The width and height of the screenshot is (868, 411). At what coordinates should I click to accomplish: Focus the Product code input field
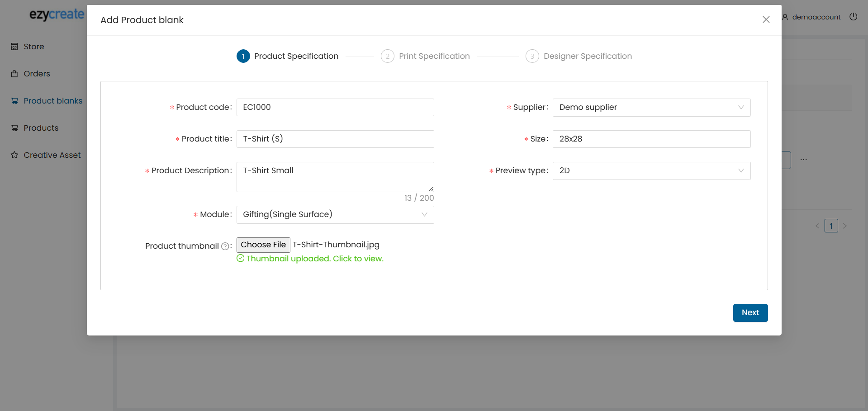335,108
